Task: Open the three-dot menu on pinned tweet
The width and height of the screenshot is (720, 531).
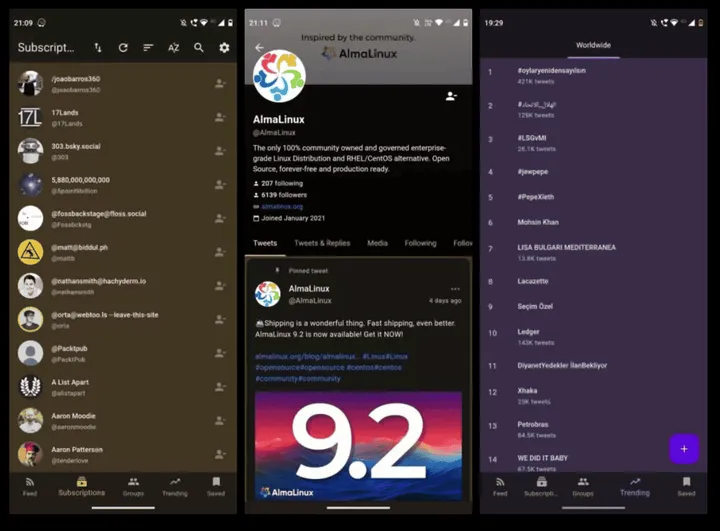Action: 455,288
